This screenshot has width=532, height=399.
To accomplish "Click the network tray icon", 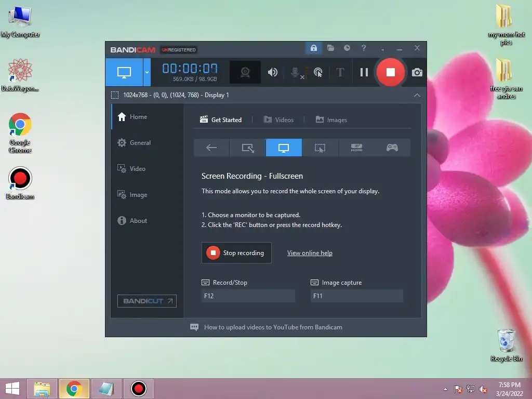I will point(470,389).
